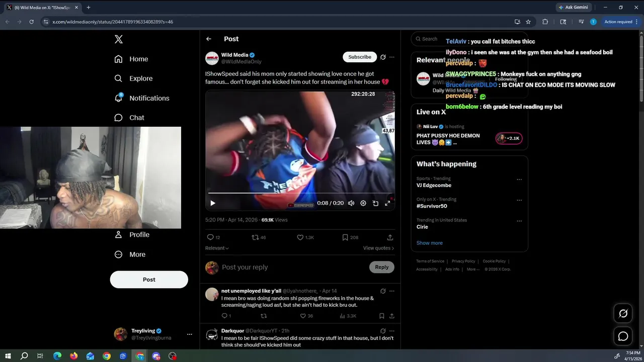Repost the tweet with 46 reposts

coord(259,237)
